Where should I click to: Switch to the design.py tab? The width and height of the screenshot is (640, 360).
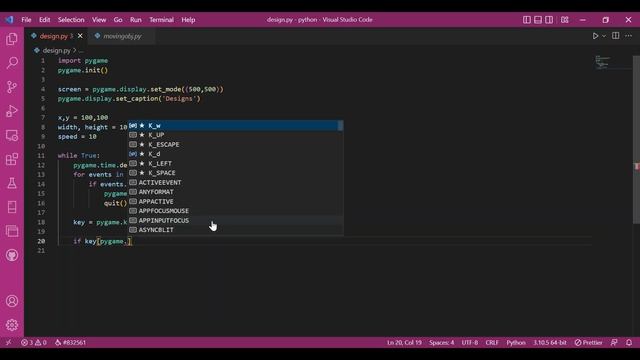click(x=56, y=36)
